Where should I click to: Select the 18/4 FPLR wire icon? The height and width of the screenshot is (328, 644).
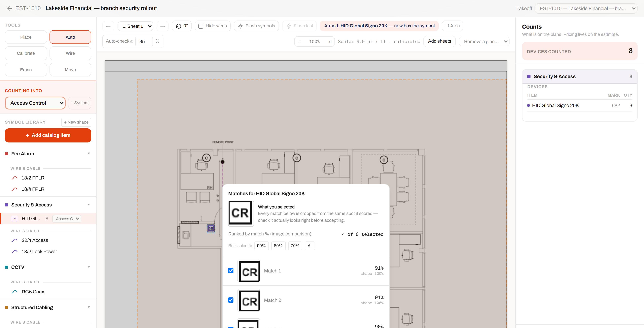[14, 189]
